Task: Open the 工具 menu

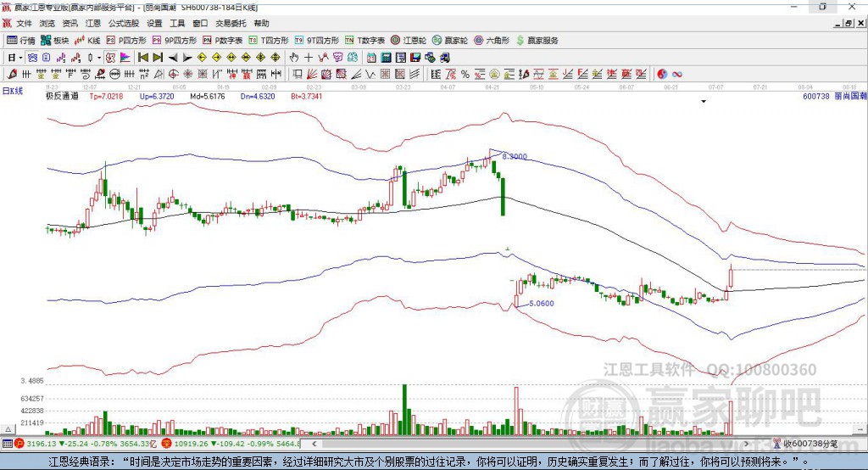Action: click(x=177, y=23)
